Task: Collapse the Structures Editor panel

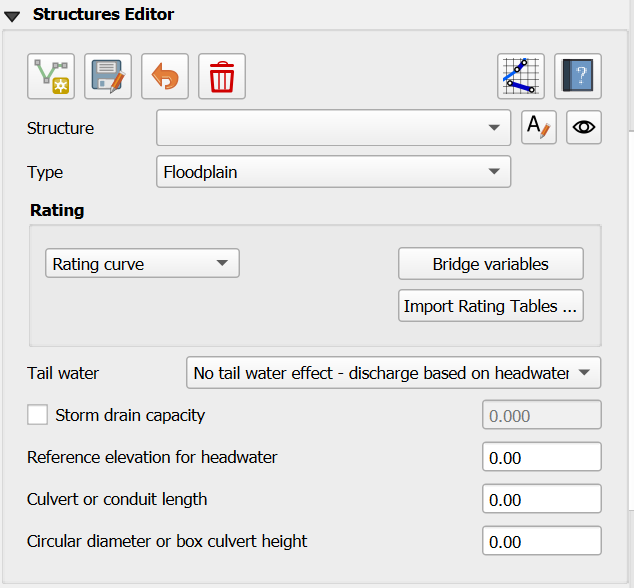Action: pos(12,15)
